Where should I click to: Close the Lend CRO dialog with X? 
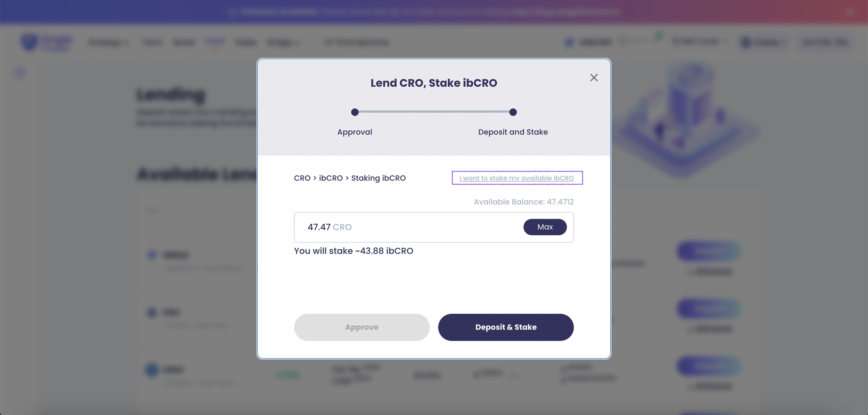click(594, 78)
